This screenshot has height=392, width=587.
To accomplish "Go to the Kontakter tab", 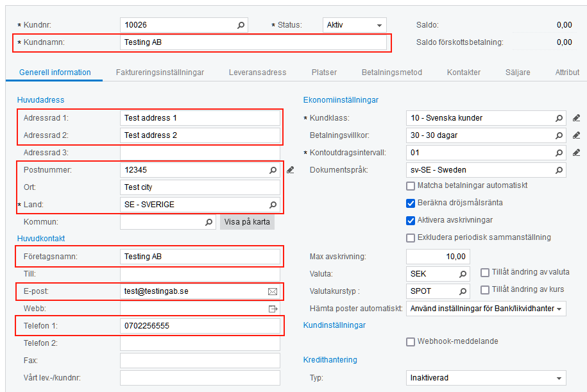I will tap(463, 72).
